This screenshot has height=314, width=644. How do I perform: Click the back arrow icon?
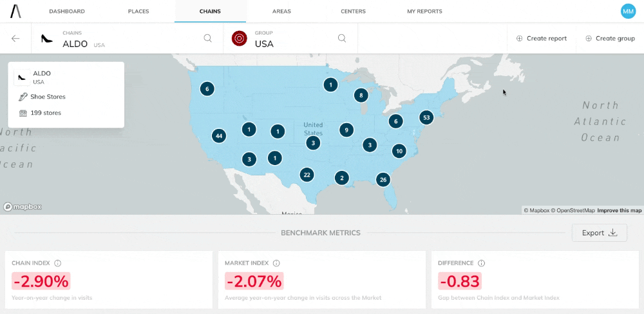click(15, 39)
